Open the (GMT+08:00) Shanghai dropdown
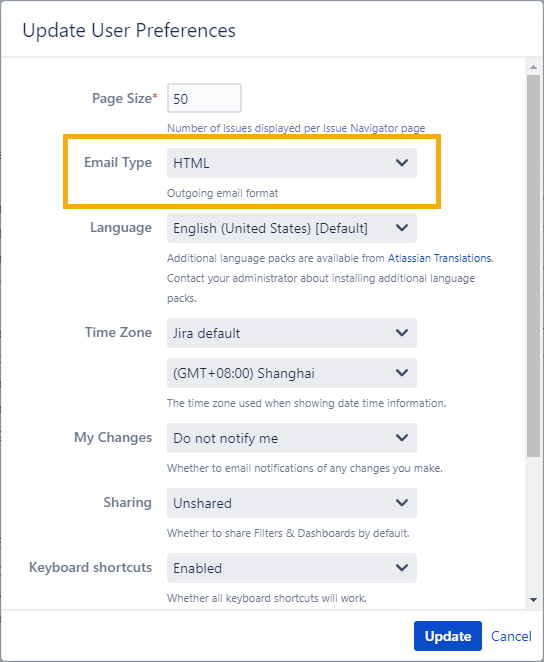Viewport: 544px width, 662px height. point(292,373)
